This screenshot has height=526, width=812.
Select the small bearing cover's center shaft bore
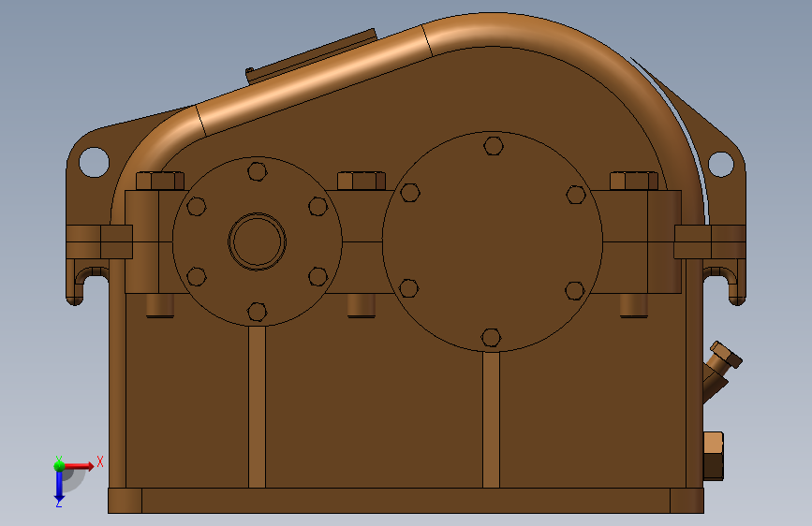257,241
